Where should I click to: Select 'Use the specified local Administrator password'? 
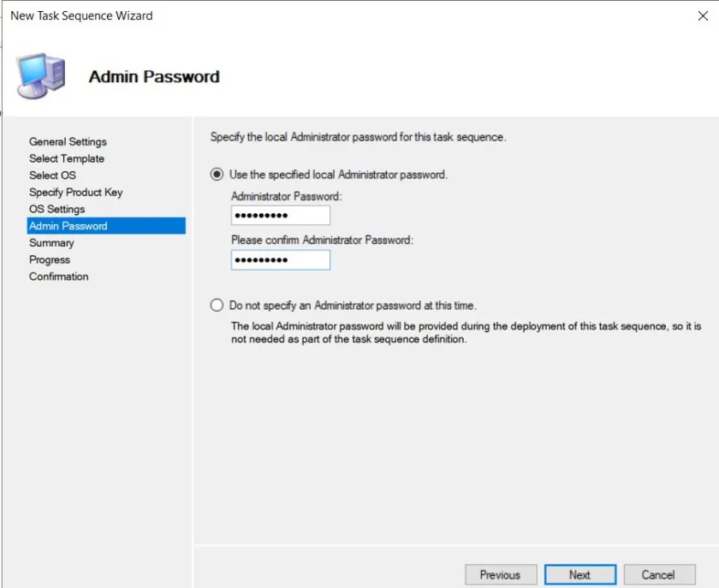217,175
